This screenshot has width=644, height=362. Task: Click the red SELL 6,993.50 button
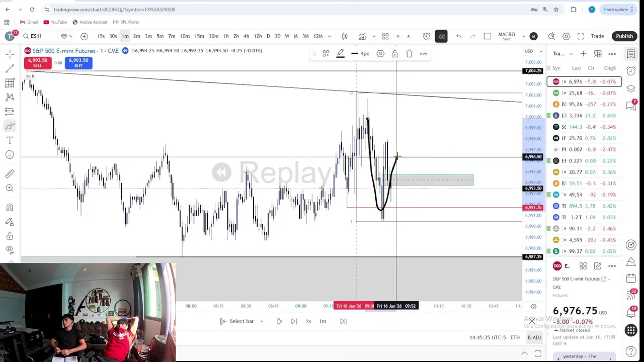coord(38,63)
